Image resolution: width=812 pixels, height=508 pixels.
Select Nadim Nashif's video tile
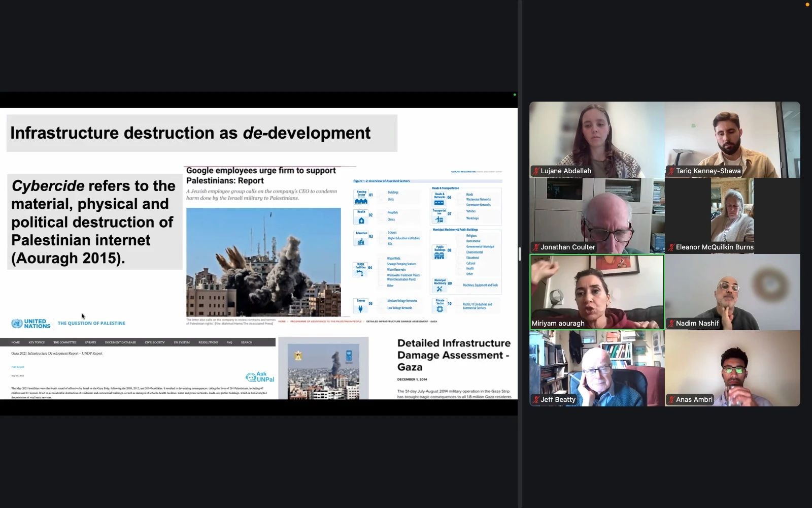point(732,292)
